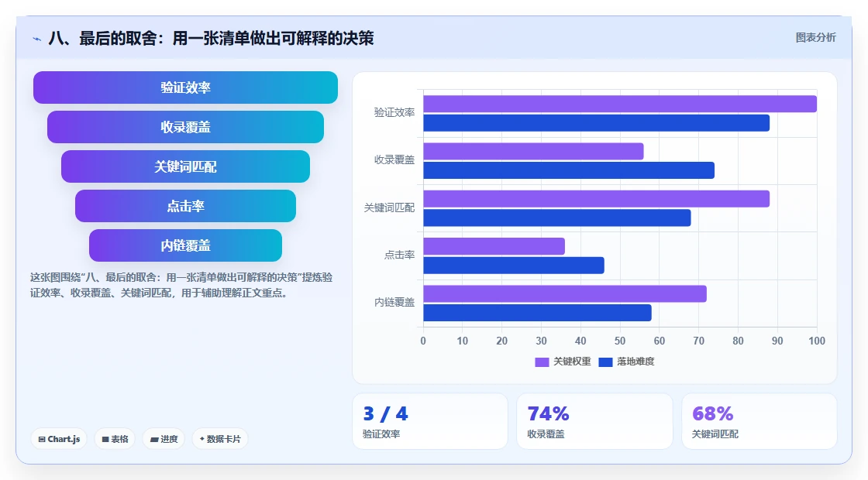The width and height of the screenshot is (868, 480).
Task: Click the purple 关键权重 bar for 点击率
Action: (494, 246)
